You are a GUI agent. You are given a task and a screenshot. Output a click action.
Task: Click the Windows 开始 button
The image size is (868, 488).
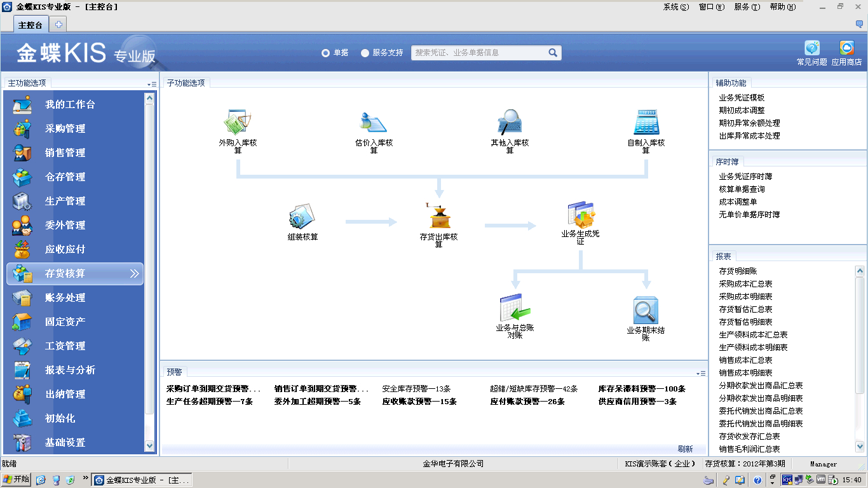coord(16,480)
